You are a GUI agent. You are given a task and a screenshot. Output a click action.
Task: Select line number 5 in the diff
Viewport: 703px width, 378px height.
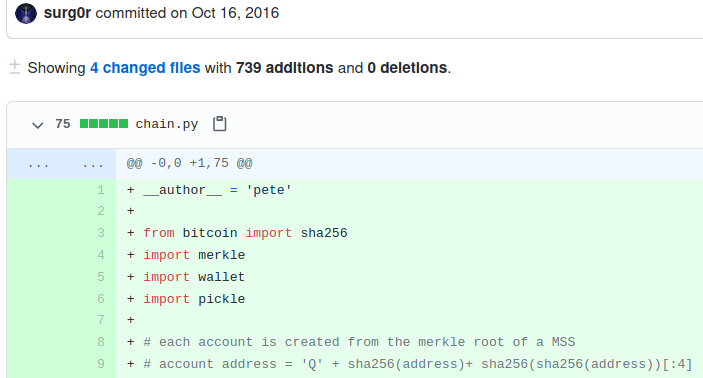(x=101, y=277)
